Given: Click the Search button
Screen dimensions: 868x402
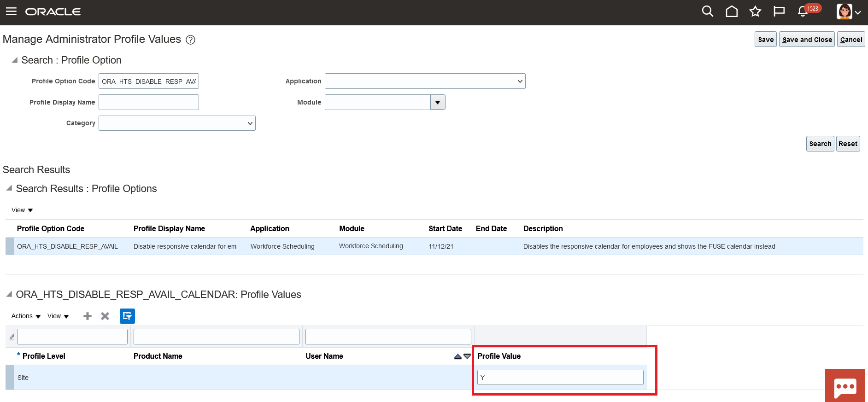Looking at the screenshot, I should pyautogui.click(x=820, y=144).
